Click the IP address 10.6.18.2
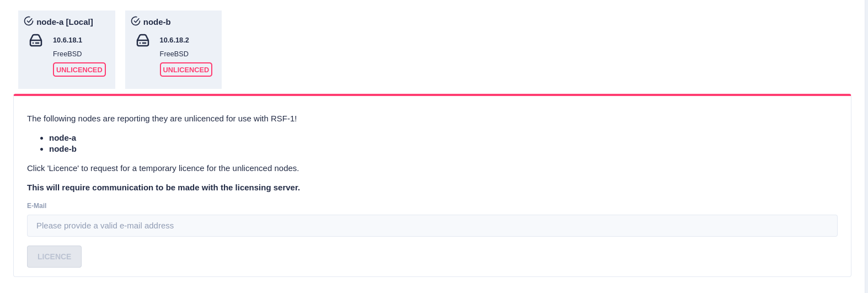 [x=174, y=40]
